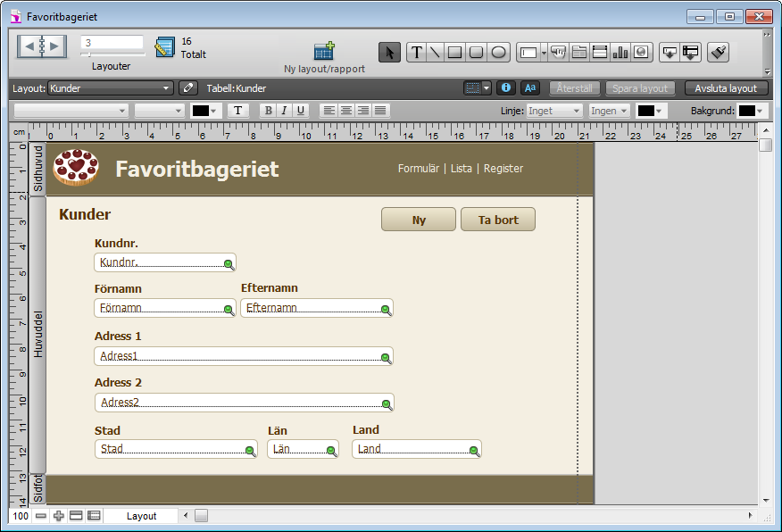The width and height of the screenshot is (782, 532).
Task: Open the Bakgrund fill color swatch
Action: [752, 111]
